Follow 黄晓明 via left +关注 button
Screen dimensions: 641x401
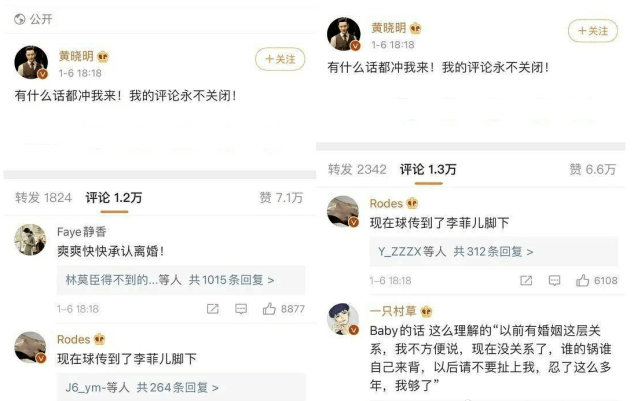280,59
